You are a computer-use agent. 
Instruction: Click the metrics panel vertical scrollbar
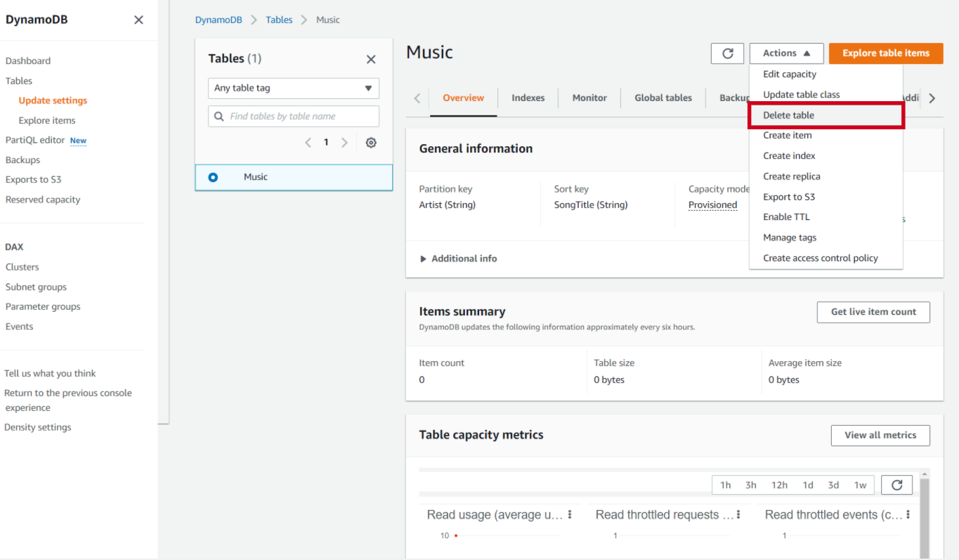[925, 518]
